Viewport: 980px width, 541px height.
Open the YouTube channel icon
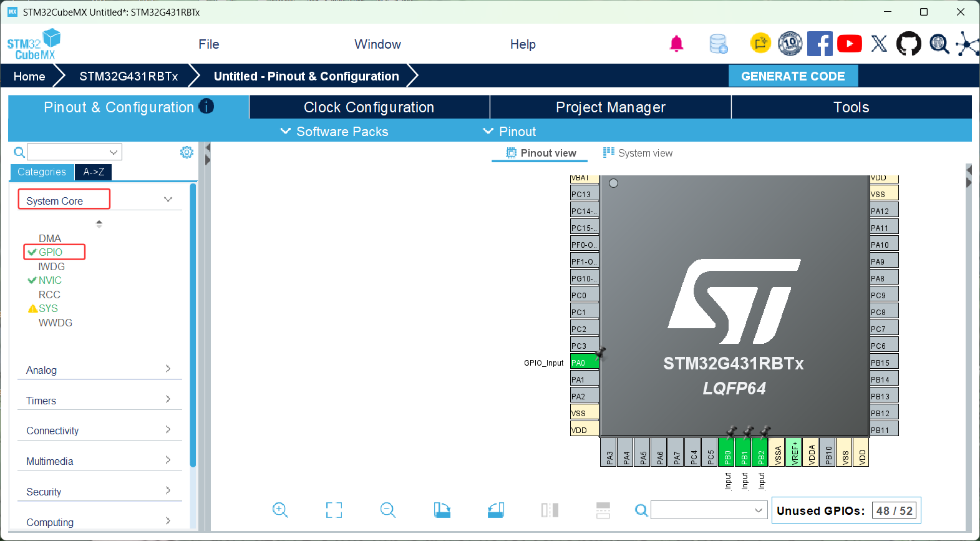pyautogui.click(x=850, y=44)
